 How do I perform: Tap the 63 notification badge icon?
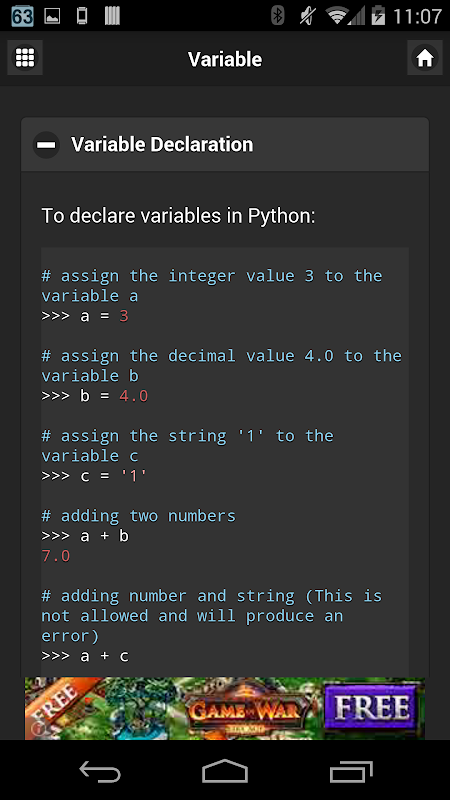coord(22,16)
